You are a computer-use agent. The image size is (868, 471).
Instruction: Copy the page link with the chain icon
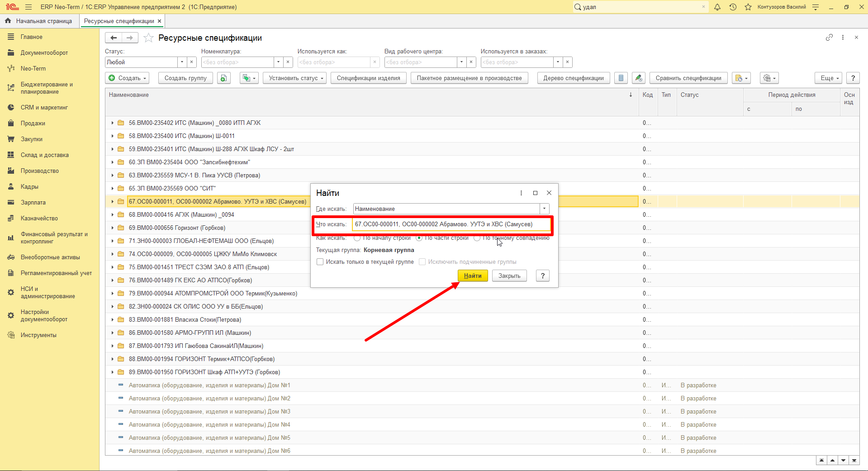pos(829,38)
